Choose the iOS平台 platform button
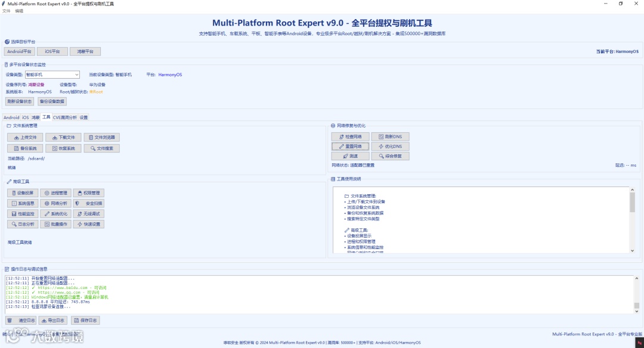Viewport: 644px width, 348px height. coord(52,51)
